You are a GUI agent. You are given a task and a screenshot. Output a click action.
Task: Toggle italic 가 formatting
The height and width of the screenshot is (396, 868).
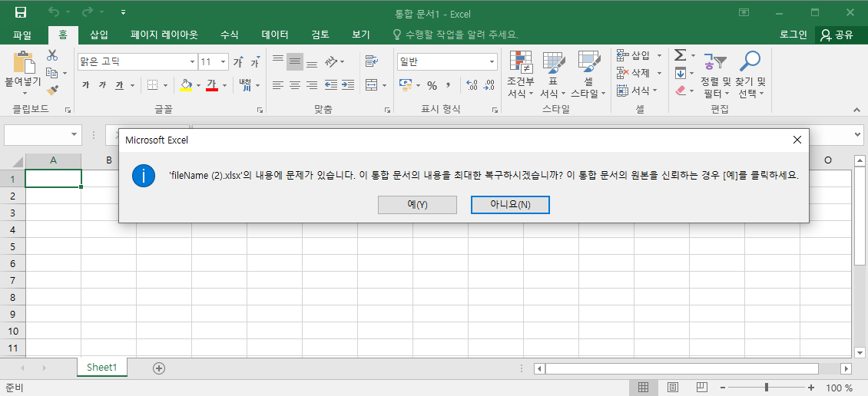tap(102, 85)
